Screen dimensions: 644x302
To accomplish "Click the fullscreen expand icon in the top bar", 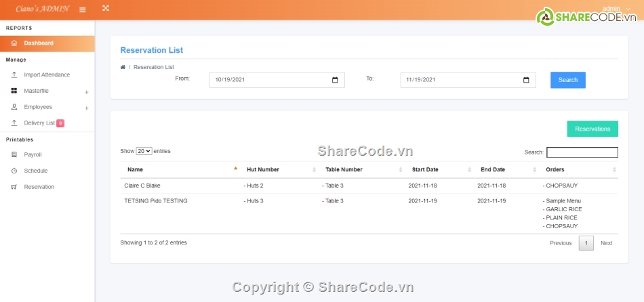I will point(106,8).
